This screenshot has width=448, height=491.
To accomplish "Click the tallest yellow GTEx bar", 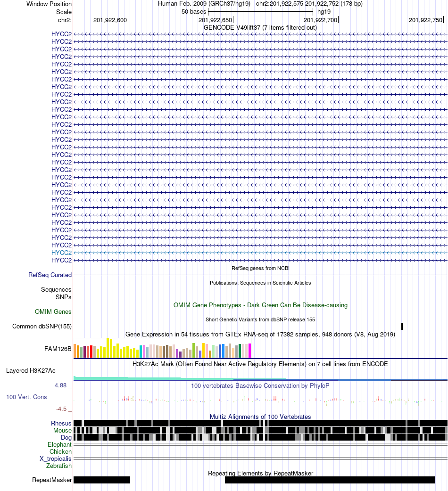I will click(108, 348).
